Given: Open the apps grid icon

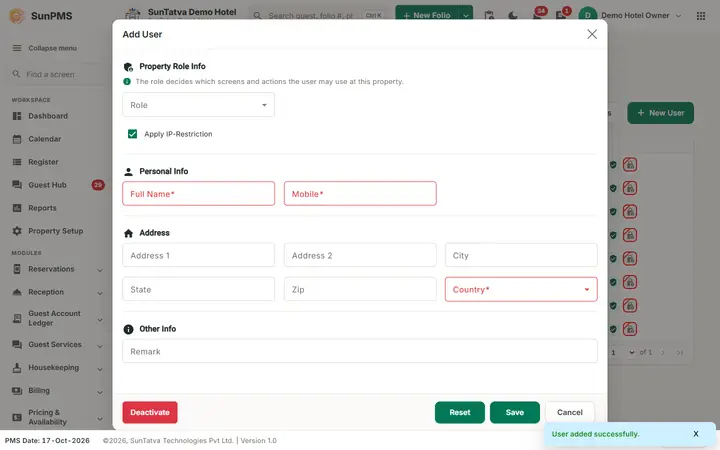Looking at the screenshot, I should coord(701,16).
